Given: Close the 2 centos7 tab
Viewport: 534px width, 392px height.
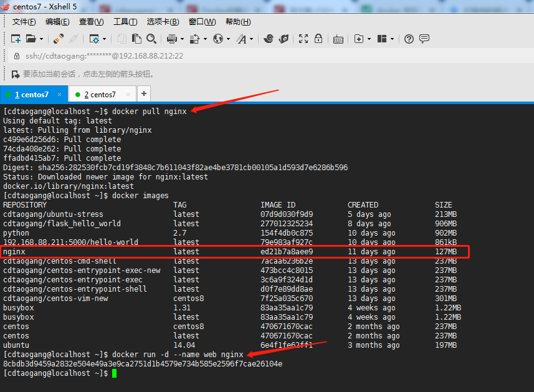Looking at the screenshot, I should (128, 94).
